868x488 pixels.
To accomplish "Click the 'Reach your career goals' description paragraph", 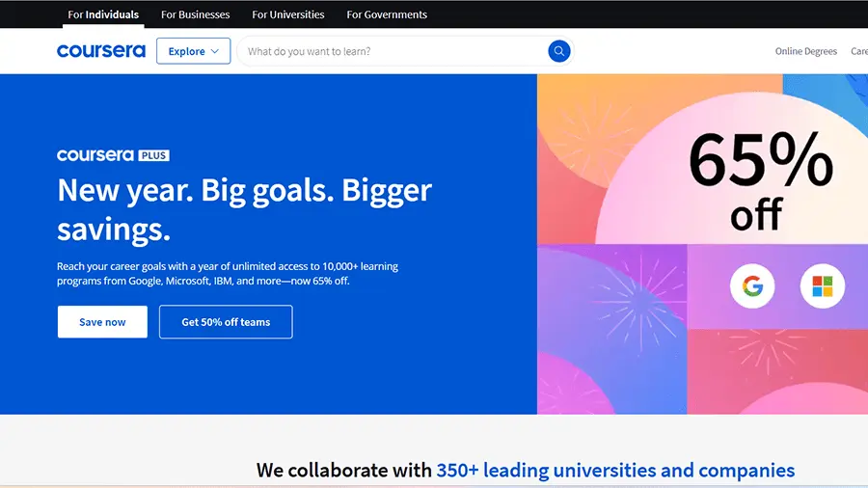I will [228, 273].
